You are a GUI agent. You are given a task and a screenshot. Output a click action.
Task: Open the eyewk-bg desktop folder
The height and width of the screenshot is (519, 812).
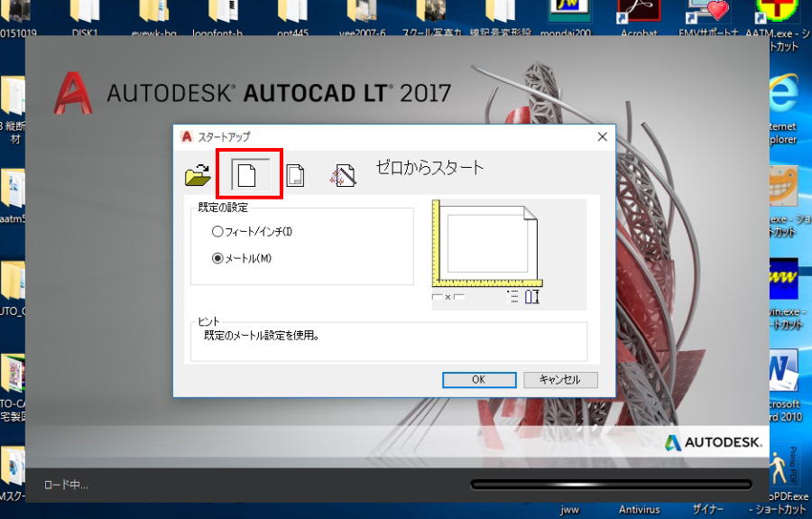153,18
